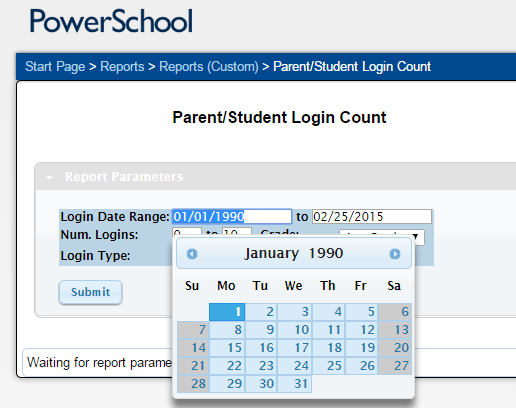Select January 1 in the calendar
This screenshot has height=408, width=516.
pos(227,312)
